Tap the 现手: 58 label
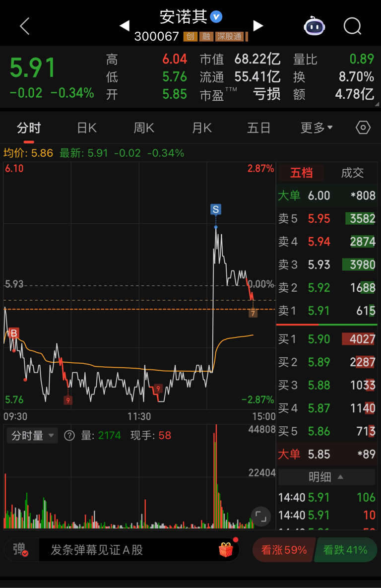Image resolution: width=381 pixels, height=588 pixels. [151, 435]
